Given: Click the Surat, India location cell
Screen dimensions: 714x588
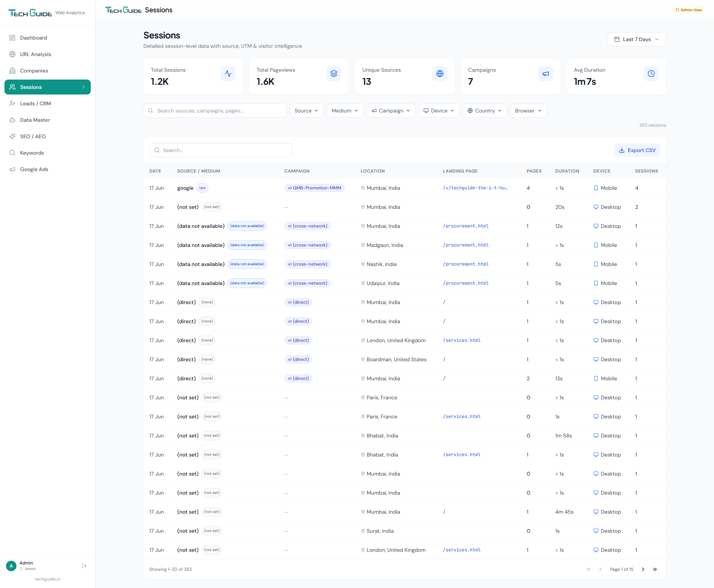Looking at the screenshot, I should (380, 531).
